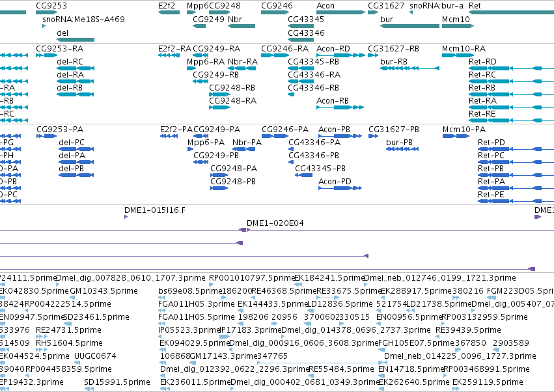Click the Acon gene arrow
The image size is (554, 392).
(x=340, y=12)
